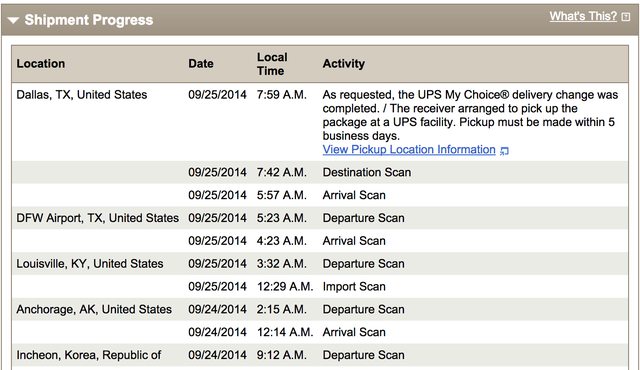Open View Pickup Location Information link
Image resolution: width=640 pixels, height=370 pixels.
(x=409, y=150)
